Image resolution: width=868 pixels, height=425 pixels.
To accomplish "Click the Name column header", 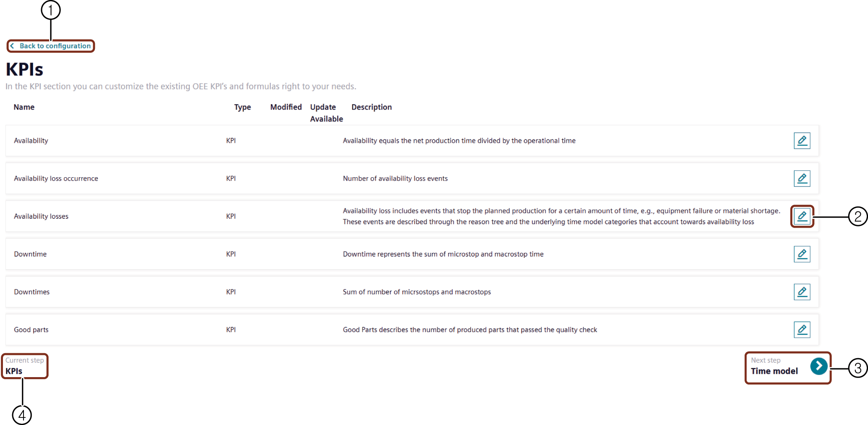I will click(24, 107).
